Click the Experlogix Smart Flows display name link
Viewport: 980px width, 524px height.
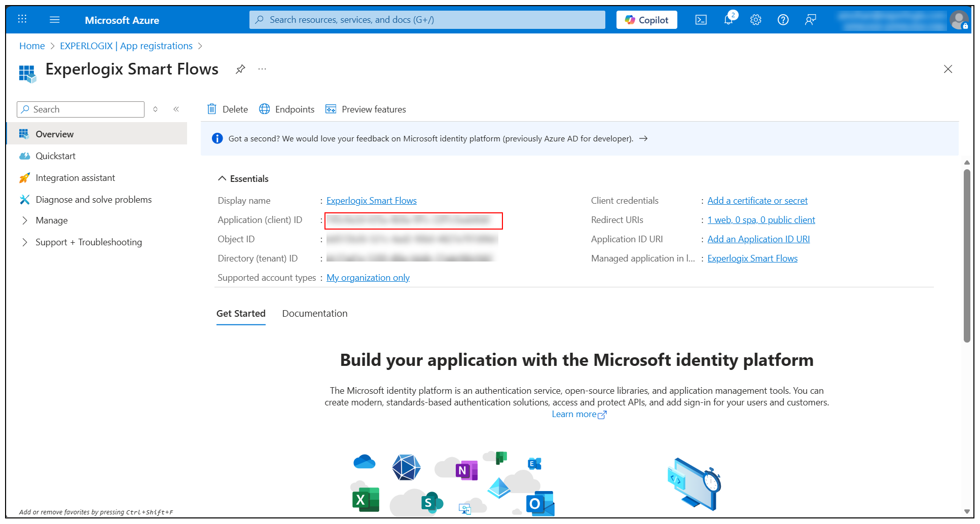click(x=371, y=200)
